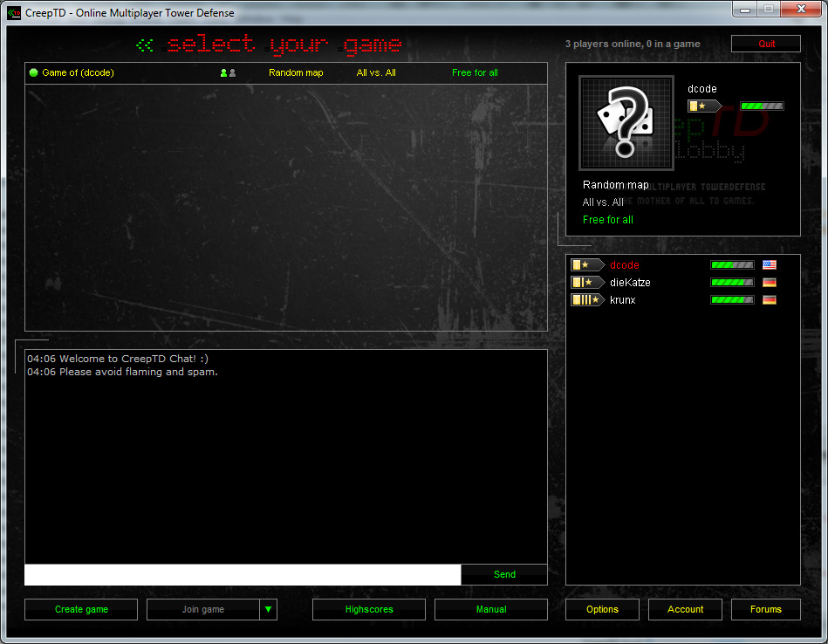Open the Forums link
828x644 pixels.
tap(766, 609)
